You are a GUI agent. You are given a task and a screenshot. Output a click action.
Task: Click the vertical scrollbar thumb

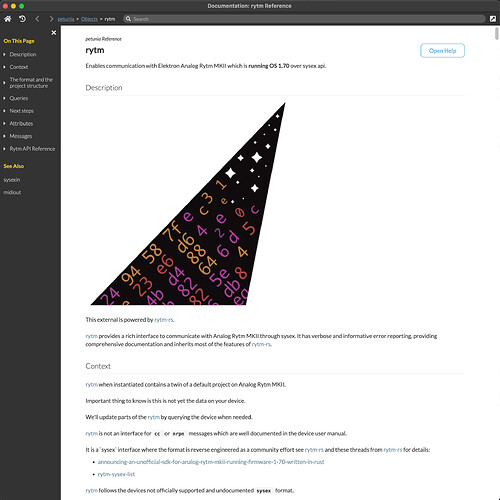coord(497,33)
